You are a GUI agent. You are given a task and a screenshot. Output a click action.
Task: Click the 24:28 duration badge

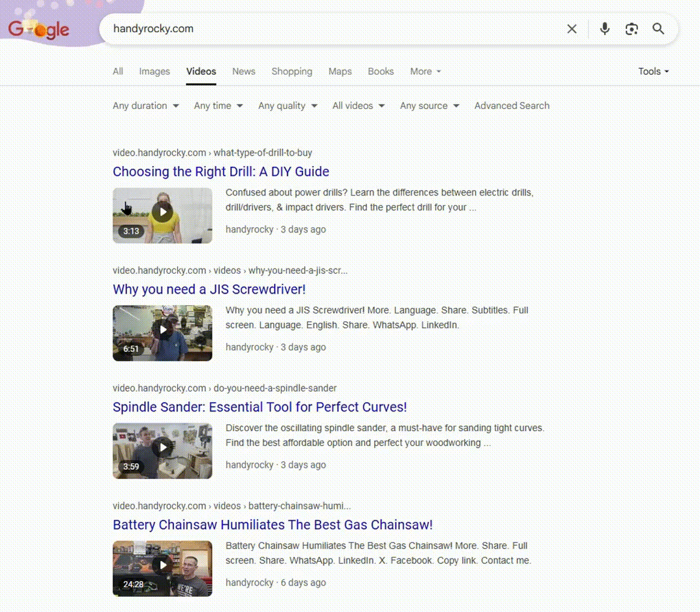pyautogui.click(x=133, y=584)
